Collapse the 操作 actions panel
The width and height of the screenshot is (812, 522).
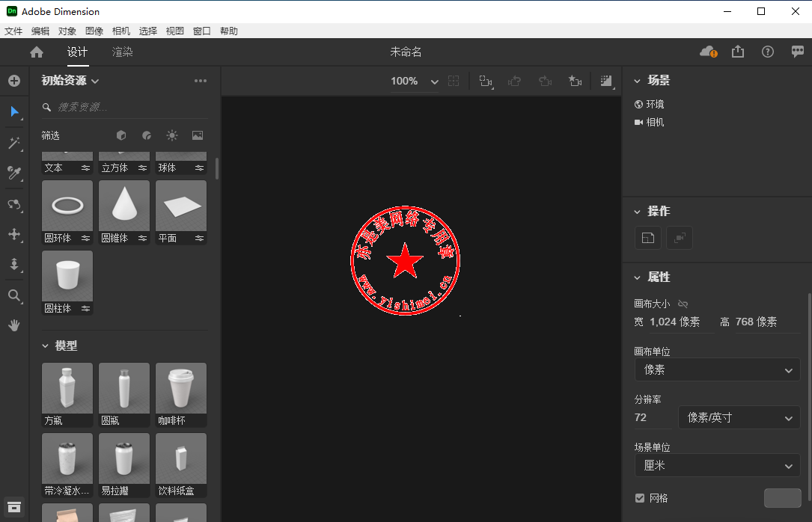637,212
